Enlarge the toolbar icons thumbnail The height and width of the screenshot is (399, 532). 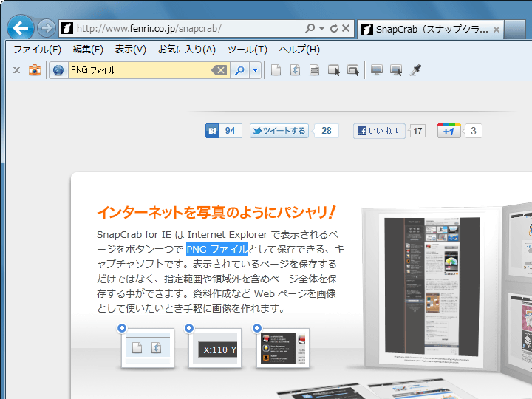point(148,348)
